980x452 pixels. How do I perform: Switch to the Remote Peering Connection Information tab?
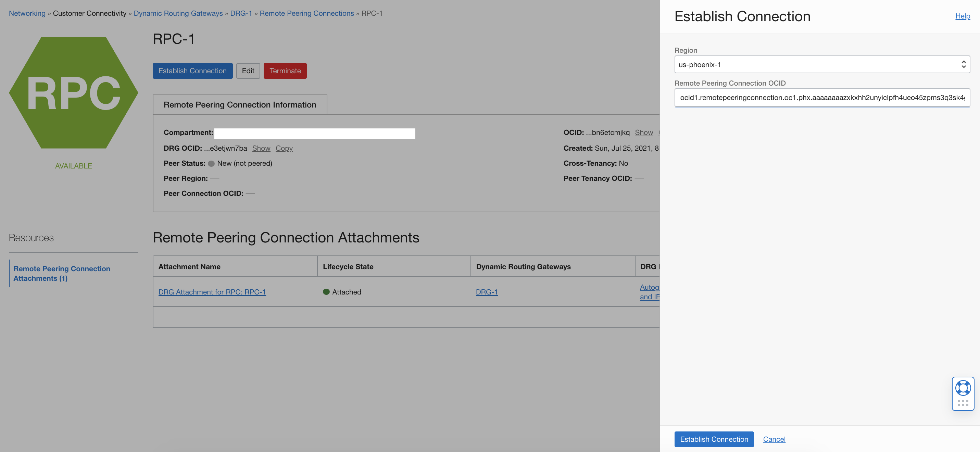[240, 105]
